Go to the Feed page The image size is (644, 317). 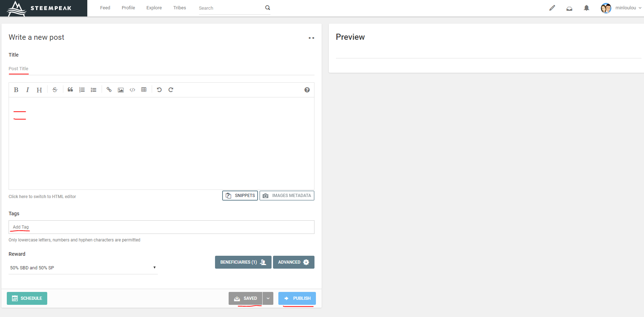[x=105, y=8]
